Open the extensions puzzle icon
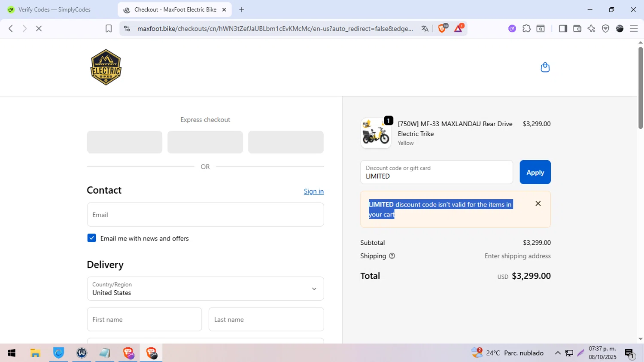The height and width of the screenshot is (362, 644). (x=526, y=28)
